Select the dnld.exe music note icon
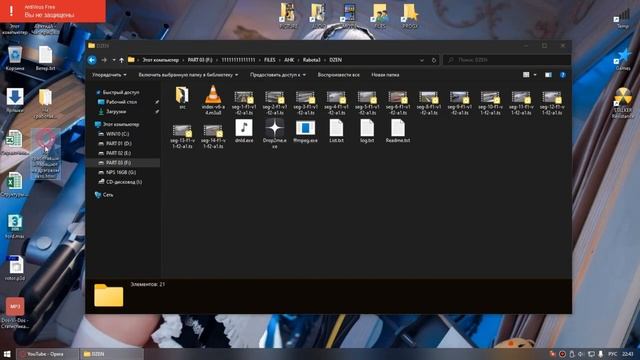Screen dimensions: 640x360 pyautogui.click(x=244, y=128)
